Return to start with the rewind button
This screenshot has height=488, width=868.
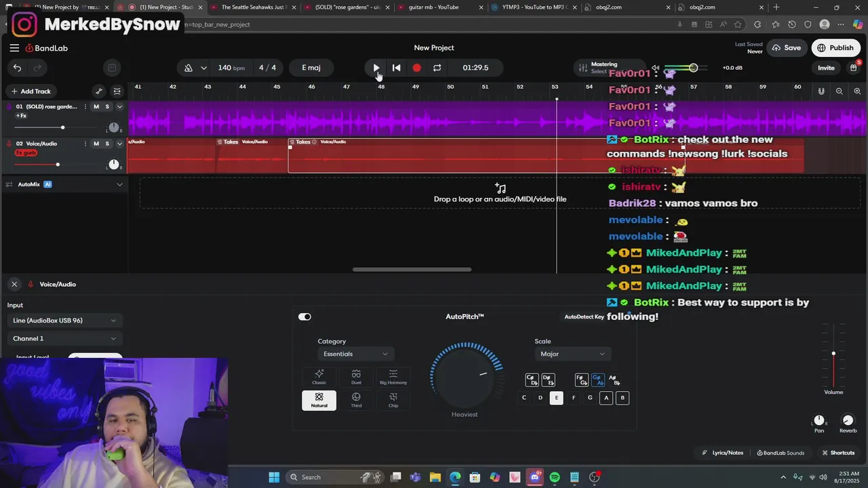397,68
